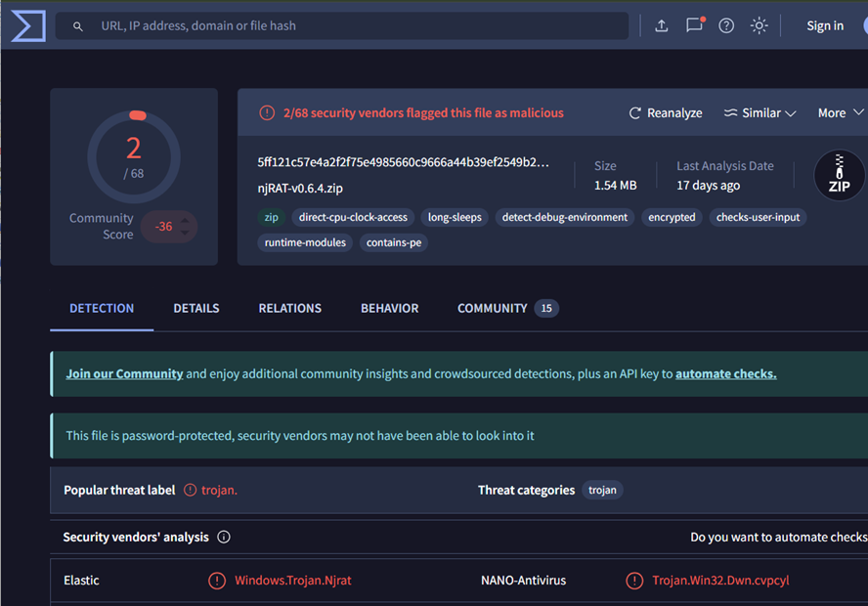Follow the Join our Community link
868x606 pixels.
click(x=124, y=373)
